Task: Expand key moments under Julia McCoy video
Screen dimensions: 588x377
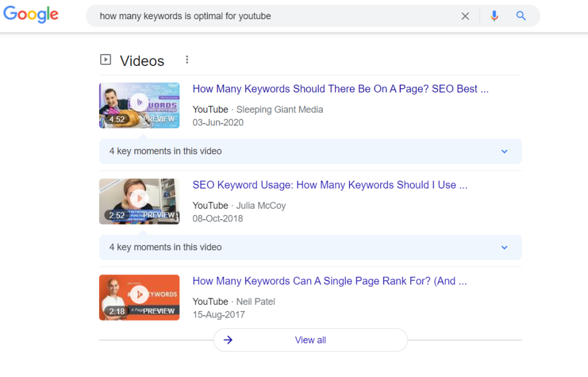Action: [310, 247]
